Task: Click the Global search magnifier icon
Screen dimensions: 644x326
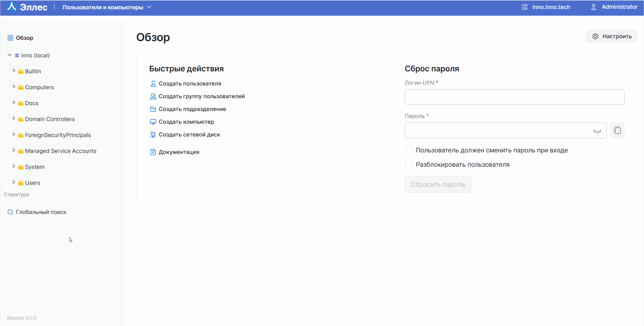Action: [x=10, y=212]
